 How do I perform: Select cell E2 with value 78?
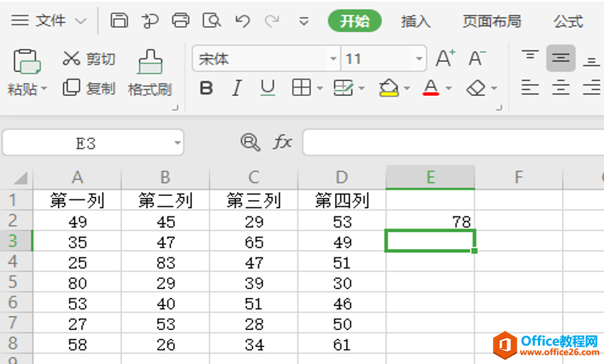click(430, 220)
